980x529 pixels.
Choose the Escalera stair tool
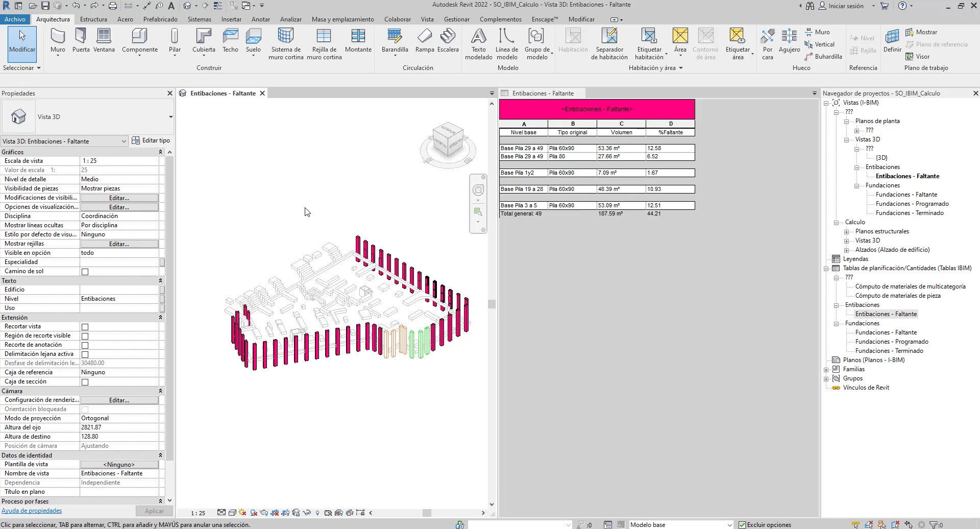coord(448,41)
